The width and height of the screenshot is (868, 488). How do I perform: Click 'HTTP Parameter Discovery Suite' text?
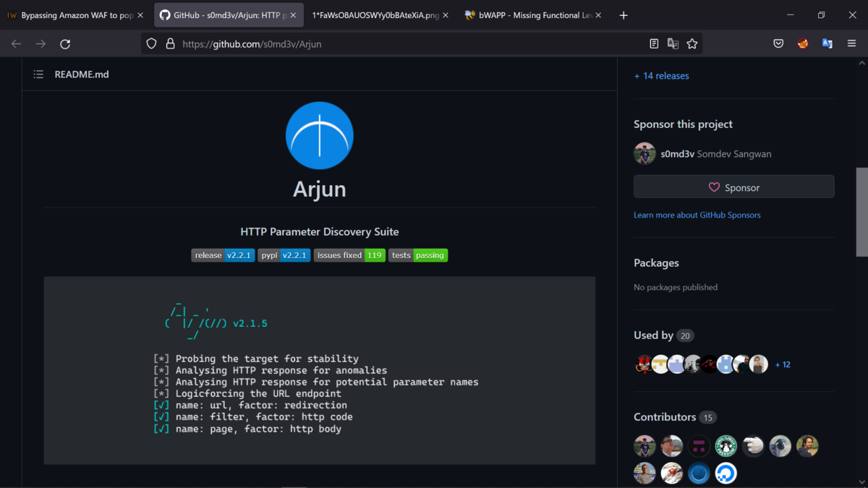[x=319, y=232]
